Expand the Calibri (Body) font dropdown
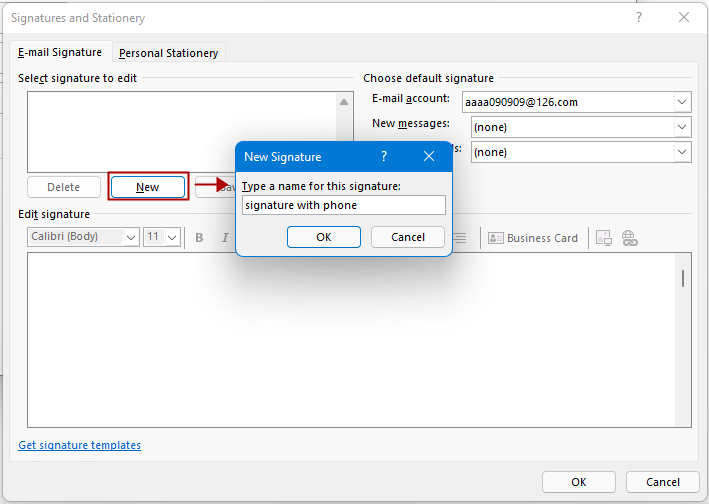Image resolution: width=709 pixels, height=504 pixels. coord(131,238)
